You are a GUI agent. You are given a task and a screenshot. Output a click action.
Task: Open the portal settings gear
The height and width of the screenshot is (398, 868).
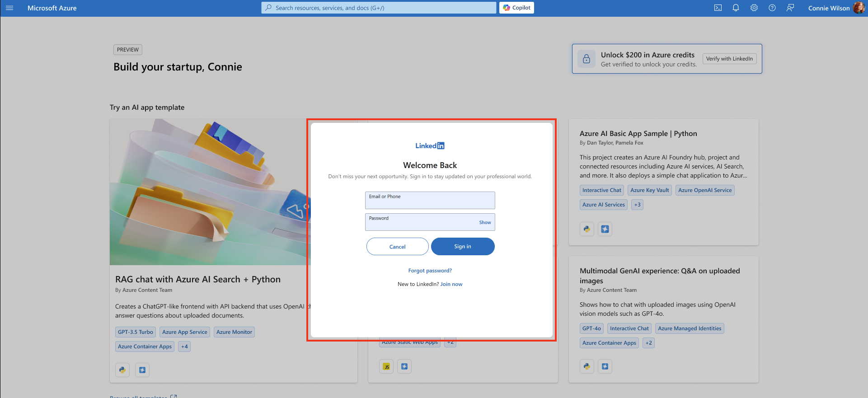[754, 8]
